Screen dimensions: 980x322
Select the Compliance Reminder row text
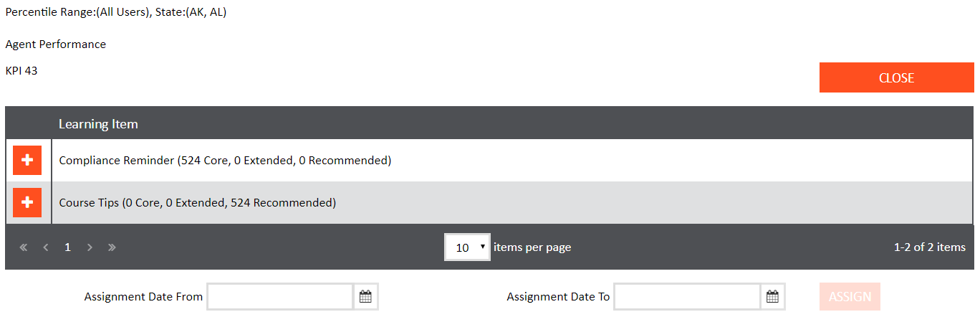click(x=225, y=160)
